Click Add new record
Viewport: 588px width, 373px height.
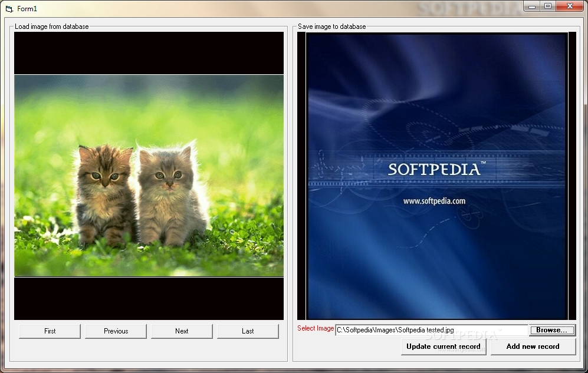[x=533, y=346]
